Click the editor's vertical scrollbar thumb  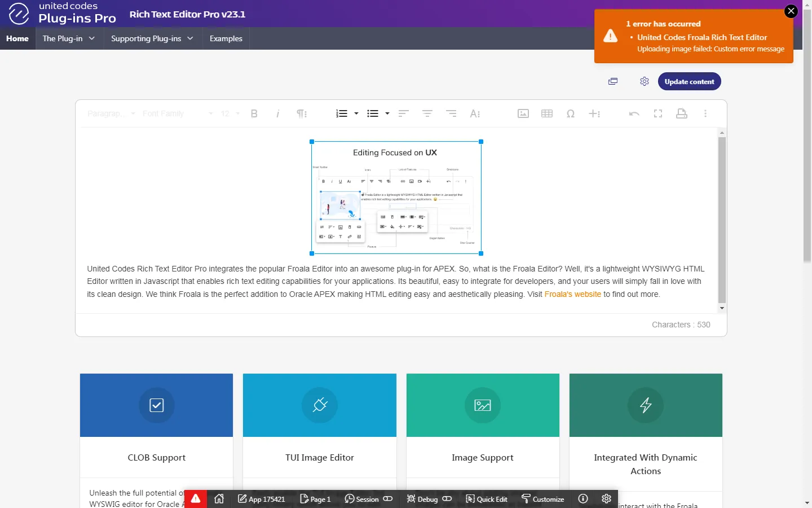pyautogui.click(x=722, y=220)
